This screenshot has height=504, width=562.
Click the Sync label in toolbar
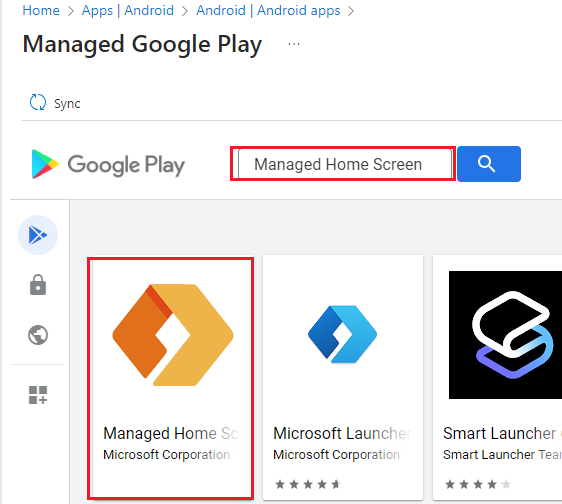pyautogui.click(x=67, y=104)
